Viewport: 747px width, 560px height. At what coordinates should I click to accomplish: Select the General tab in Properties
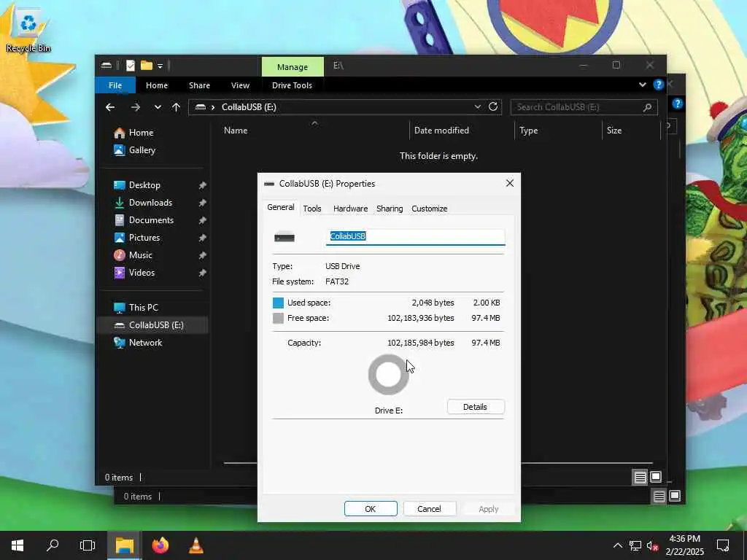click(x=281, y=208)
